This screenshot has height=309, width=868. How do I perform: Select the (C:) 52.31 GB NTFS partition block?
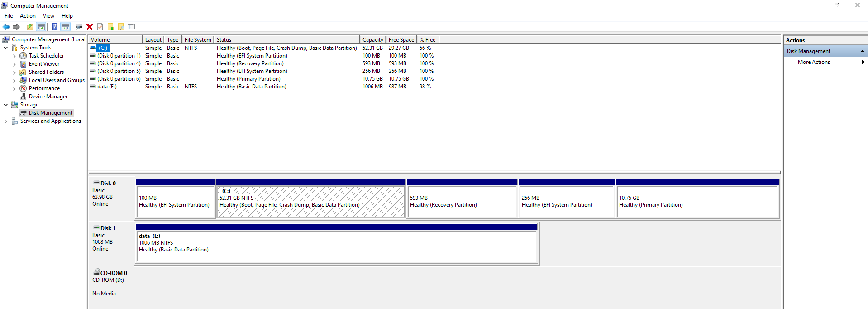[311, 198]
